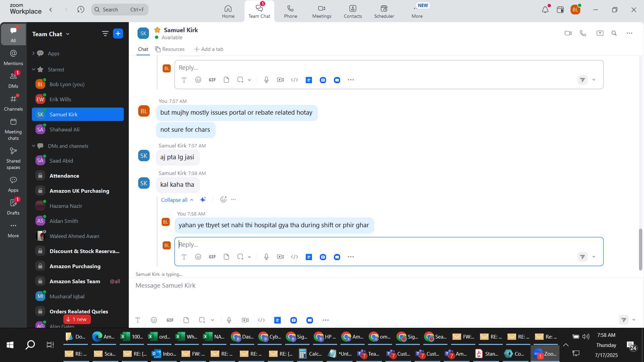Image resolution: width=644 pixels, height=362 pixels.
Task: Open more actions for 'kal kaha tha' message
Action: (x=234, y=199)
